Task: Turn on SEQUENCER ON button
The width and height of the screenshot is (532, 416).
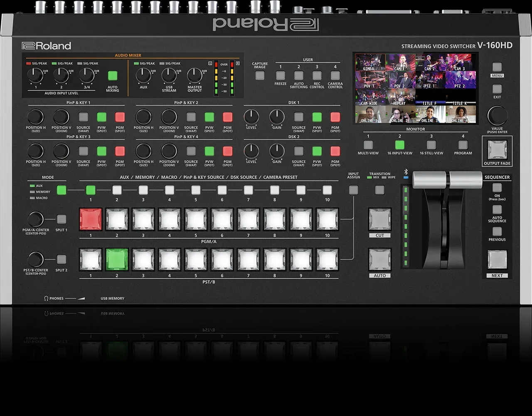Action: pos(497,188)
